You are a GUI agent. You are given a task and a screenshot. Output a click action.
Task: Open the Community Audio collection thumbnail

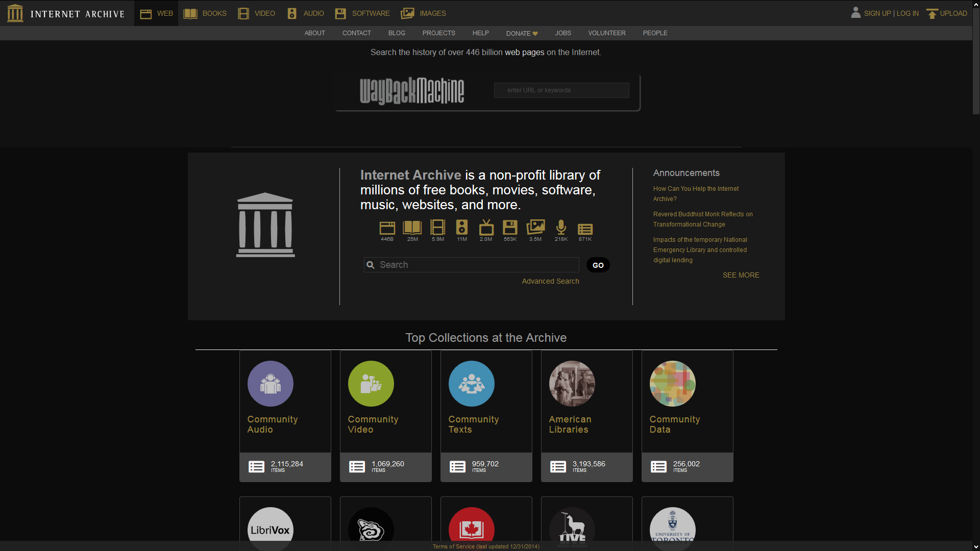click(270, 384)
